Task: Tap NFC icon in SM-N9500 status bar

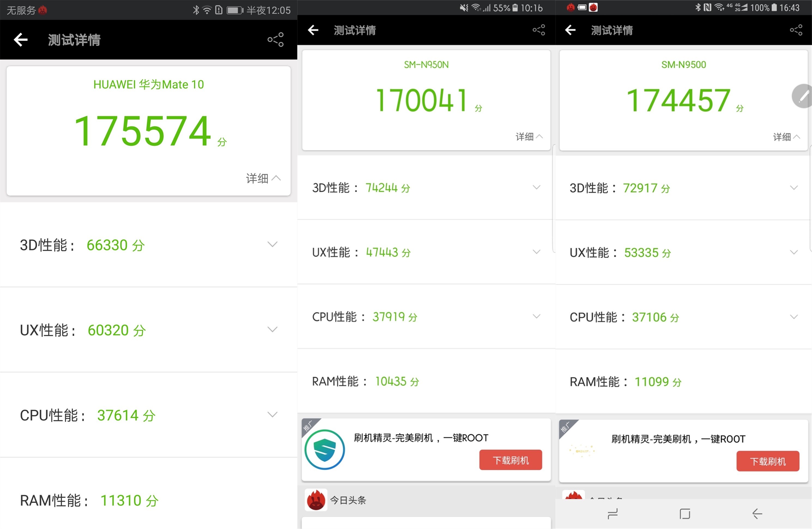Action: (708, 8)
